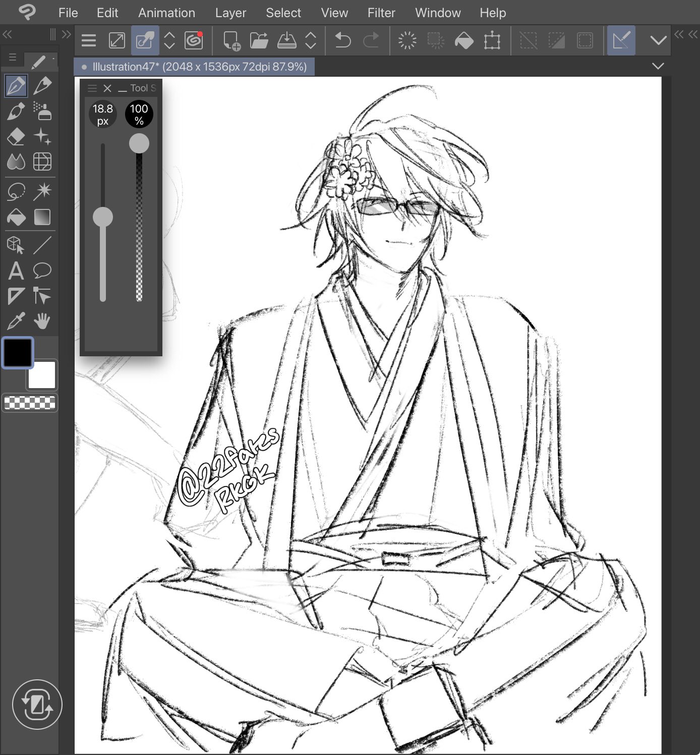Select the Eraser tool
This screenshot has height=755, width=700.
16,136
